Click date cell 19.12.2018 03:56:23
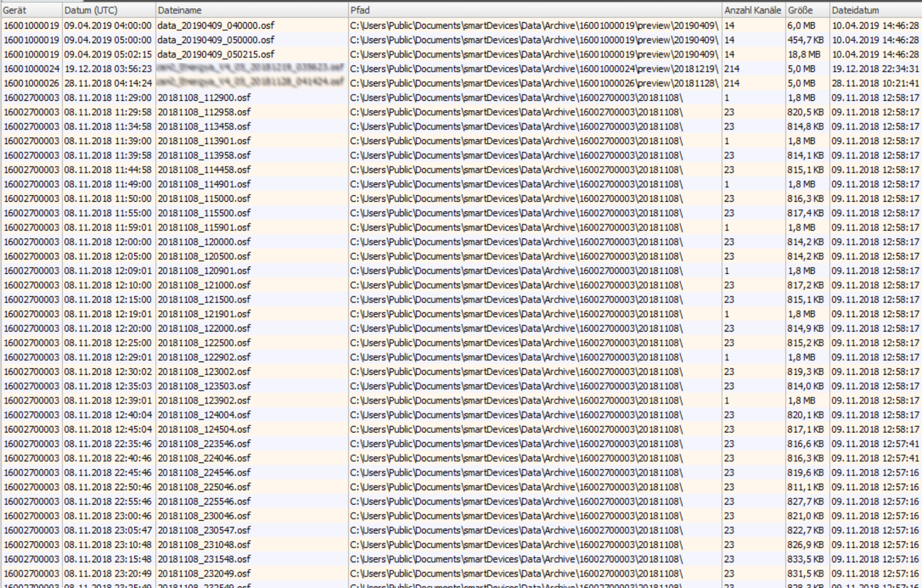The image size is (922, 588). pyautogui.click(x=108, y=69)
